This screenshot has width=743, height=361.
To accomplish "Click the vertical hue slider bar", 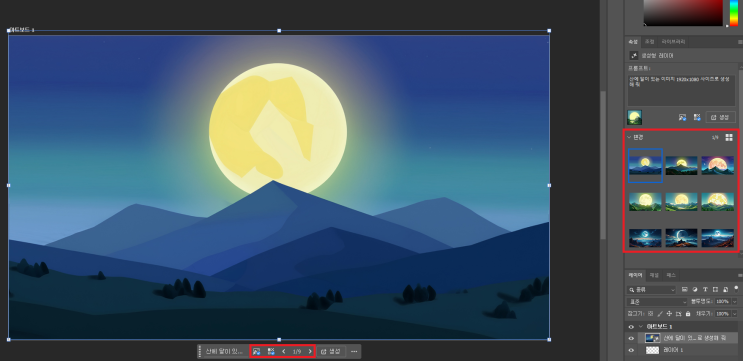I will tap(734, 13).
